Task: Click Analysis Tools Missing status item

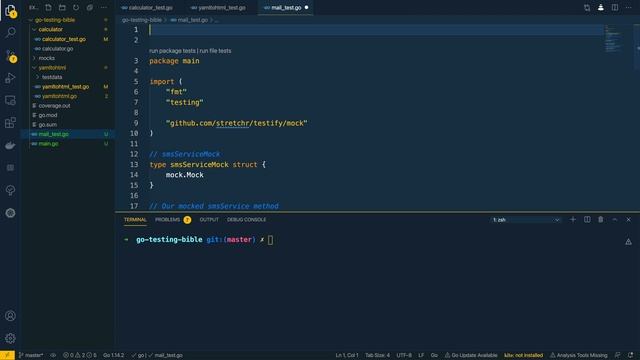Action: (578, 355)
